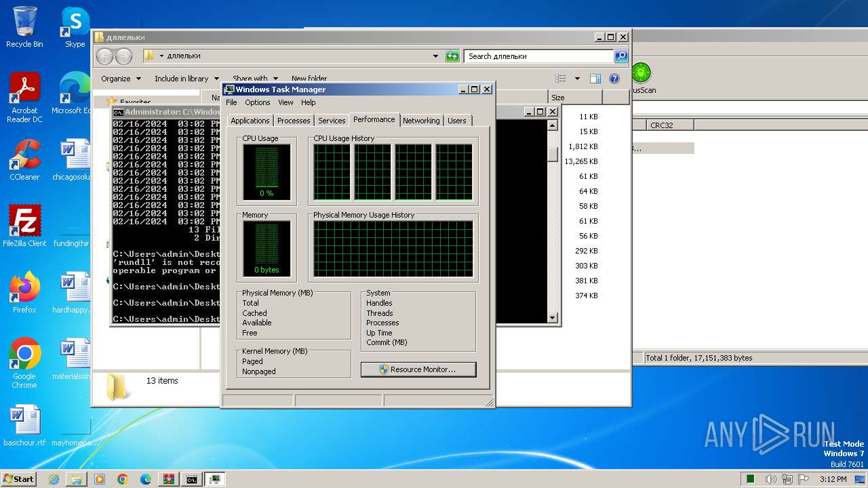Open the Recycle Bin desktop icon
Image resolution: width=868 pixels, height=488 pixels.
pos(24,27)
